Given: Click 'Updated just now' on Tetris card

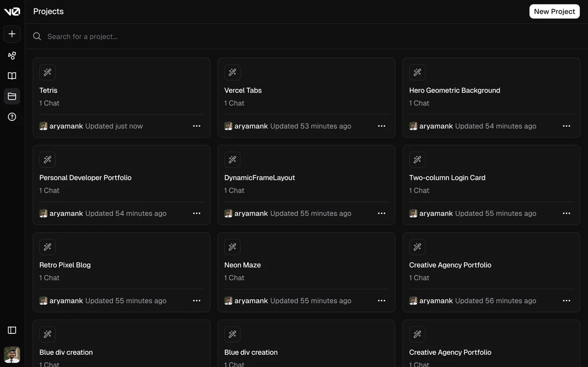Looking at the screenshot, I should 114,126.
